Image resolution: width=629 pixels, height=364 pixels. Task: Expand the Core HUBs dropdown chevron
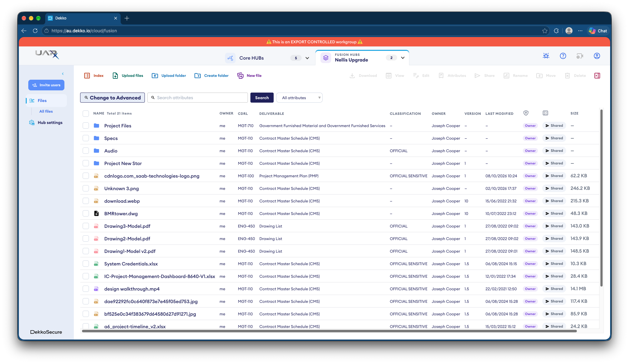coord(307,58)
